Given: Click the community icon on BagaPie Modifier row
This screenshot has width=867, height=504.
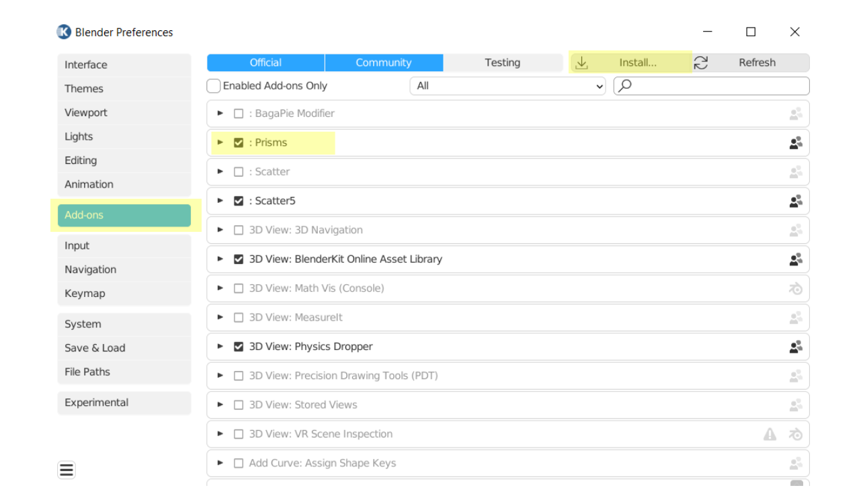Looking at the screenshot, I should click(796, 114).
